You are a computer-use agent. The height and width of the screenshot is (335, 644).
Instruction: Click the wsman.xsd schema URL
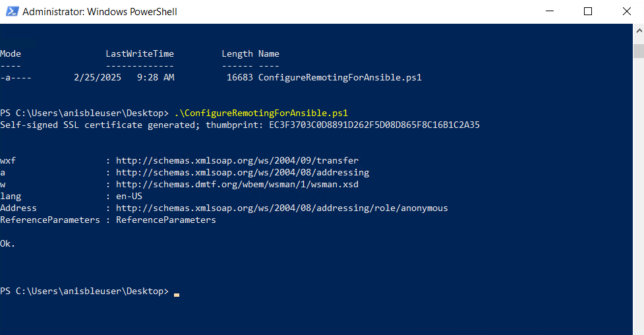[237, 184]
